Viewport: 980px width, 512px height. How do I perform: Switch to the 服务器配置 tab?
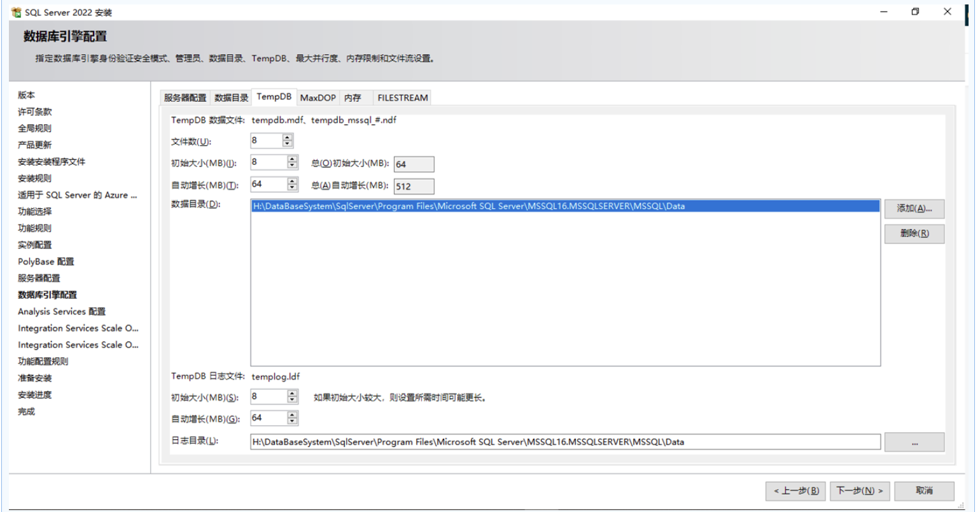coord(185,97)
